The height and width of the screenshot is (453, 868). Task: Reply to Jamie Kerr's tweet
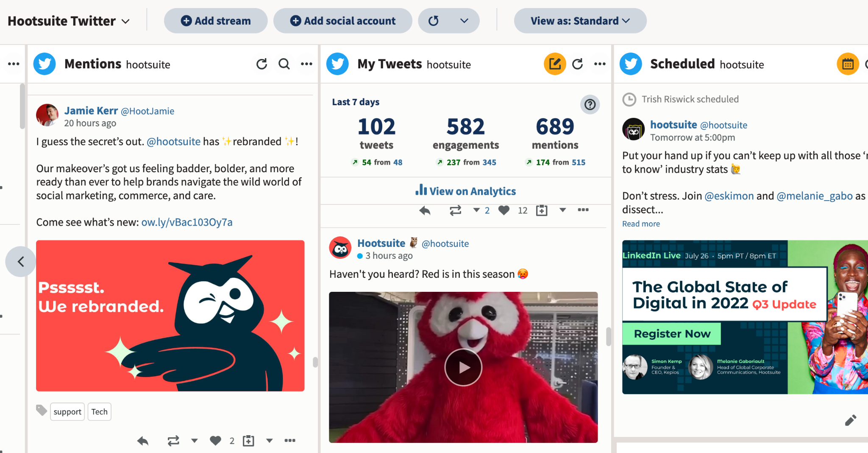(x=143, y=441)
